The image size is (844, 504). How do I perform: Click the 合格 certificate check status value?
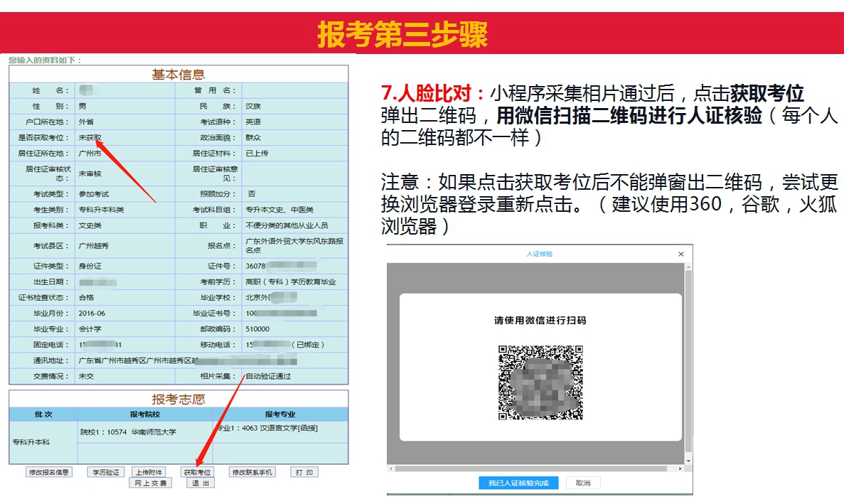(86, 297)
